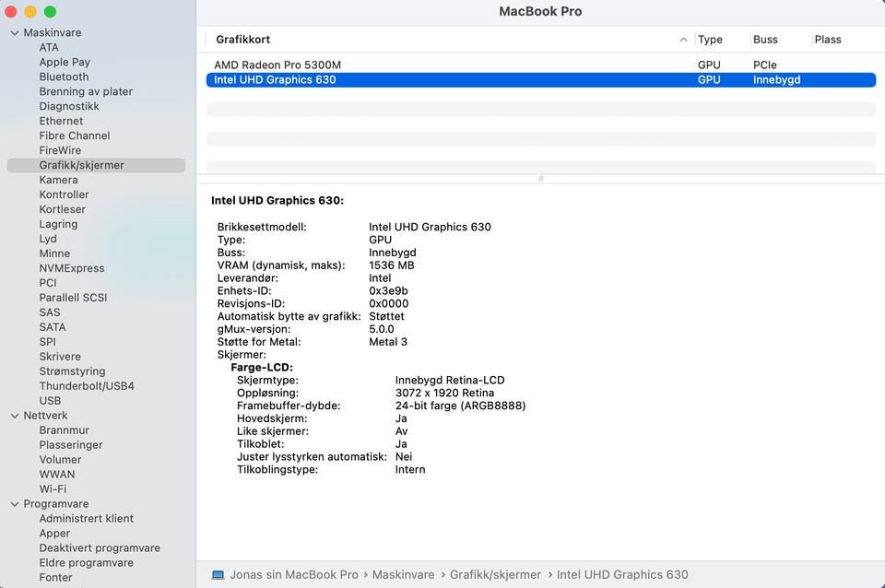Image resolution: width=885 pixels, height=588 pixels.
Task: Click the resolution 3072 x 1920 Retina
Action: (x=444, y=393)
